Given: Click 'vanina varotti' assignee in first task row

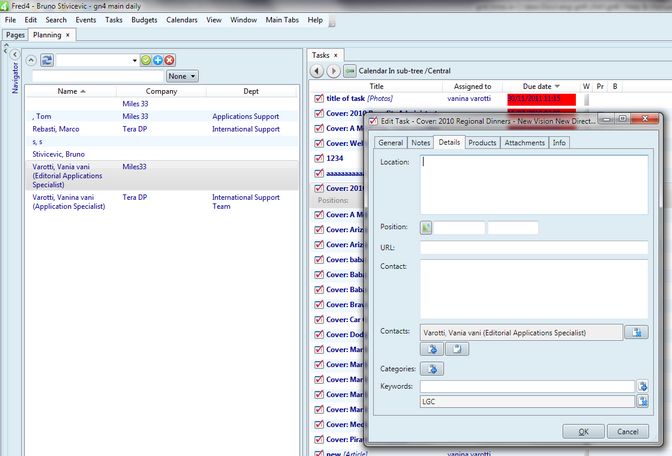Looking at the screenshot, I should (x=469, y=99).
